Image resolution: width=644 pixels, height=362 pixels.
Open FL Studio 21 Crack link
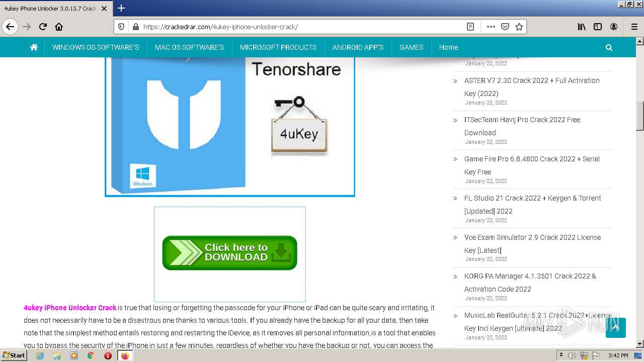coord(532,205)
